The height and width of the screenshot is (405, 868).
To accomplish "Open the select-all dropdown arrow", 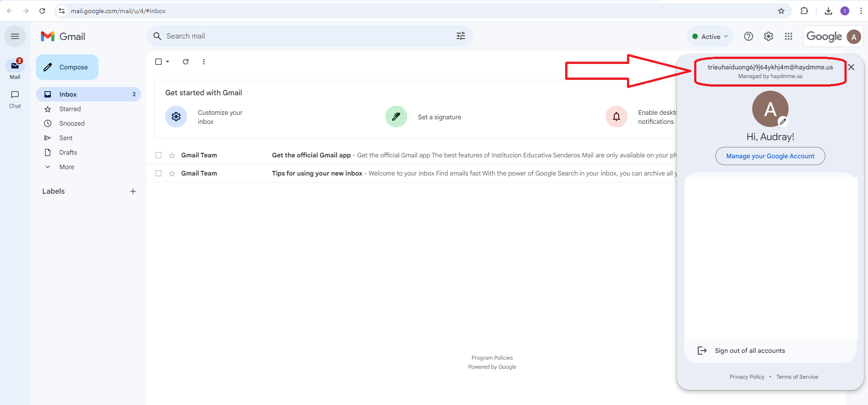I will pyautogui.click(x=168, y=62).
